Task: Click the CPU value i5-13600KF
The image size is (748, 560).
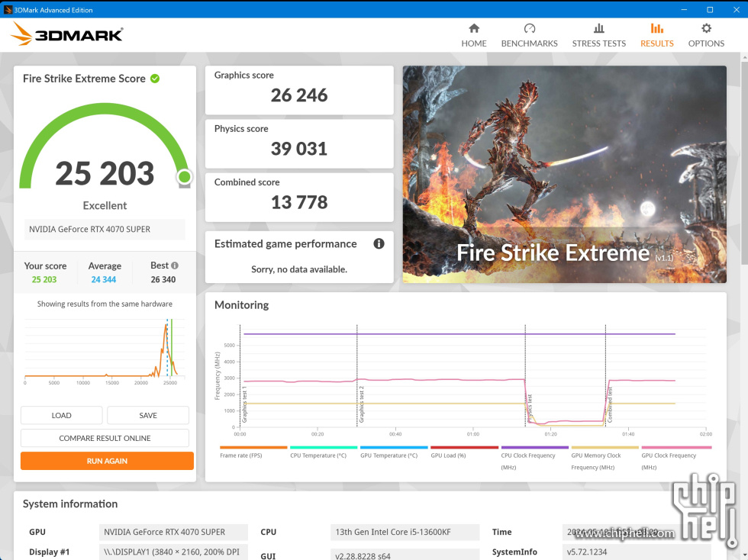Action: pos(405,532)
